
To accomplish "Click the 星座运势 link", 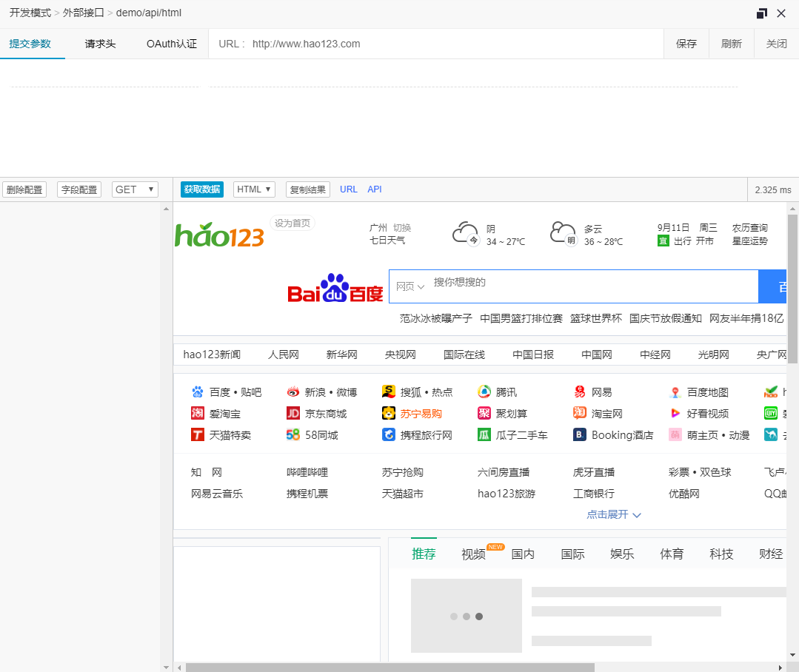I will 749,241.
